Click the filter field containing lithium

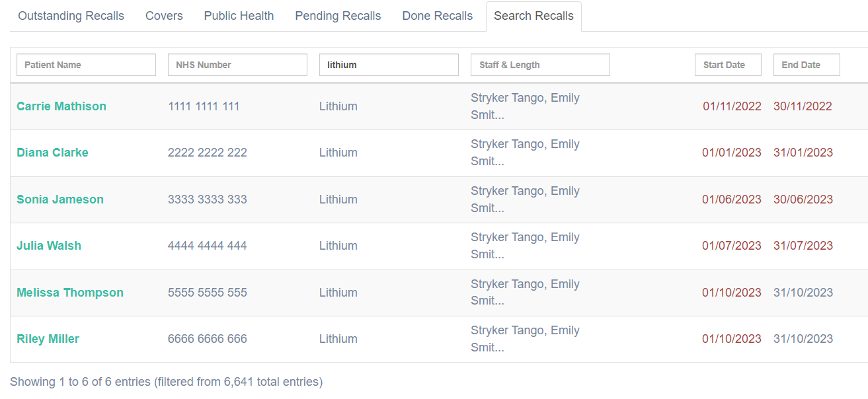[389, 65]
